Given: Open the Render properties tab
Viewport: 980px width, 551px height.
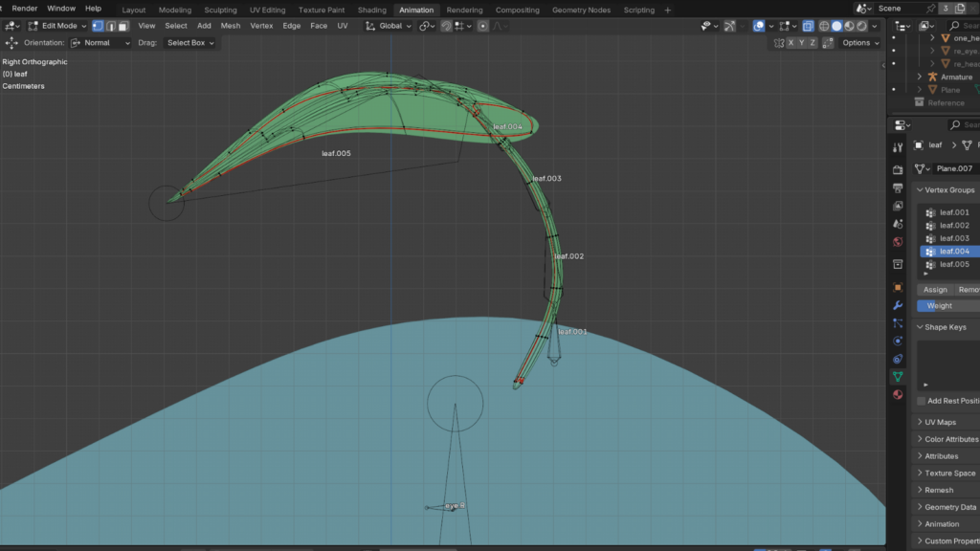Looking at the screenshot, I should pos(898,170).
